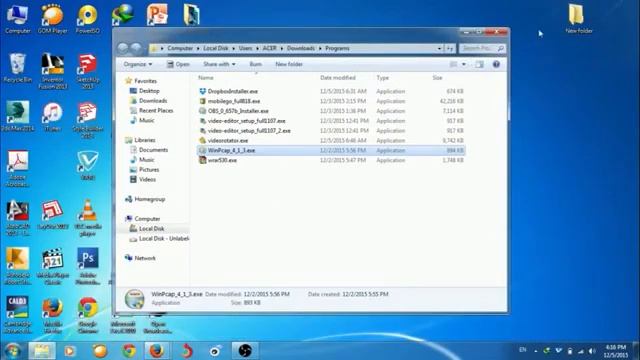Open the GOM Player desktop shortcut
640x360 pixels.
[x=52, y=19]
